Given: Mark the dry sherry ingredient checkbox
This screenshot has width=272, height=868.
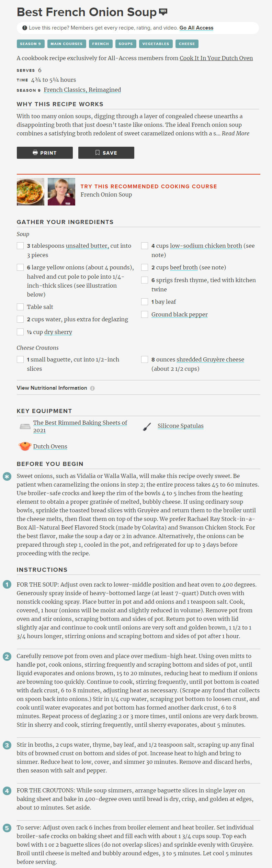Looking at the screenshot, I should (x=20, y=332).
